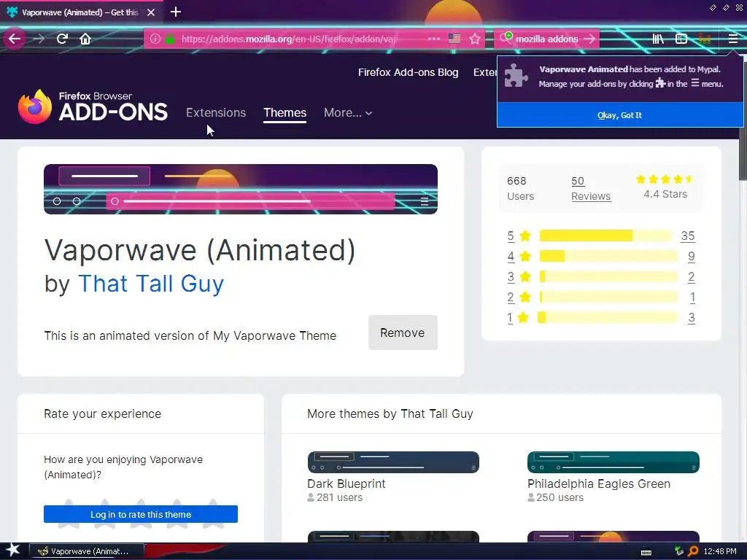Open the home page icon
747x560 pixels.
(85, 39)
